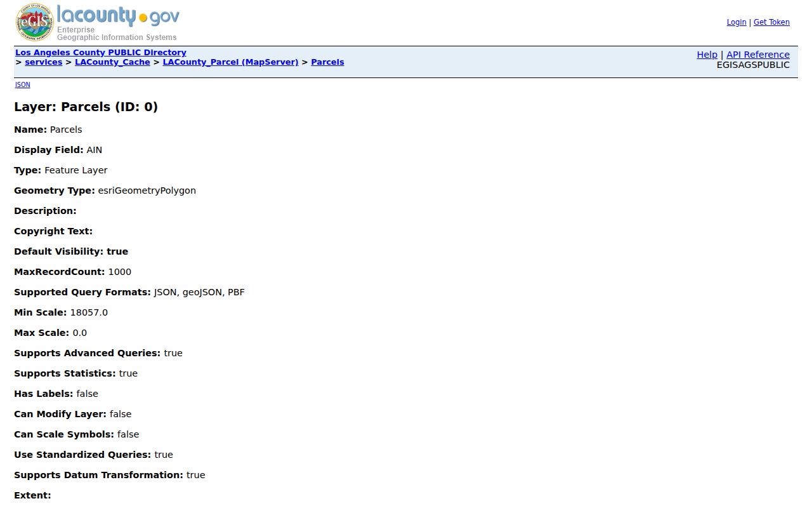Click the Can Scale Symbols entry
The width and height of the screenshot is (812, 508).
[77, 434]
